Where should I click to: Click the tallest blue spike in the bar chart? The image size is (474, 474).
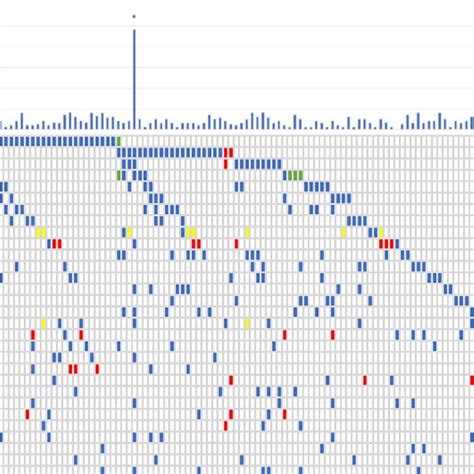point(134,79)
